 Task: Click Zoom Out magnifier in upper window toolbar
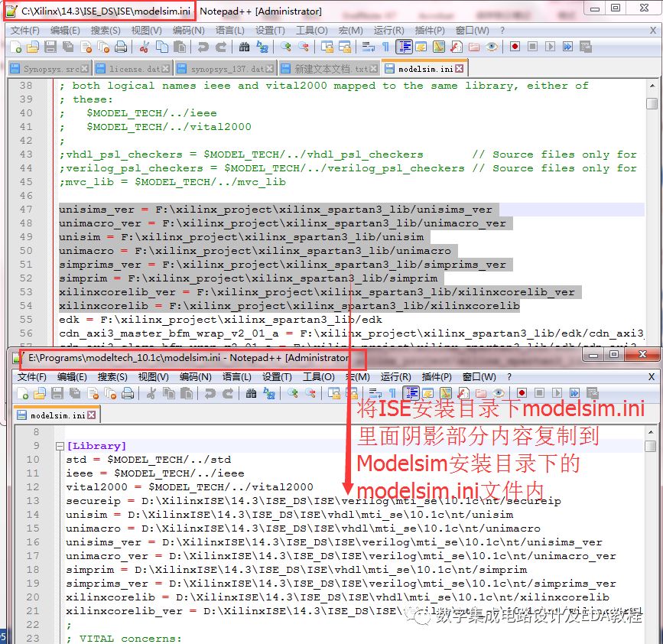tap(303, 47)
